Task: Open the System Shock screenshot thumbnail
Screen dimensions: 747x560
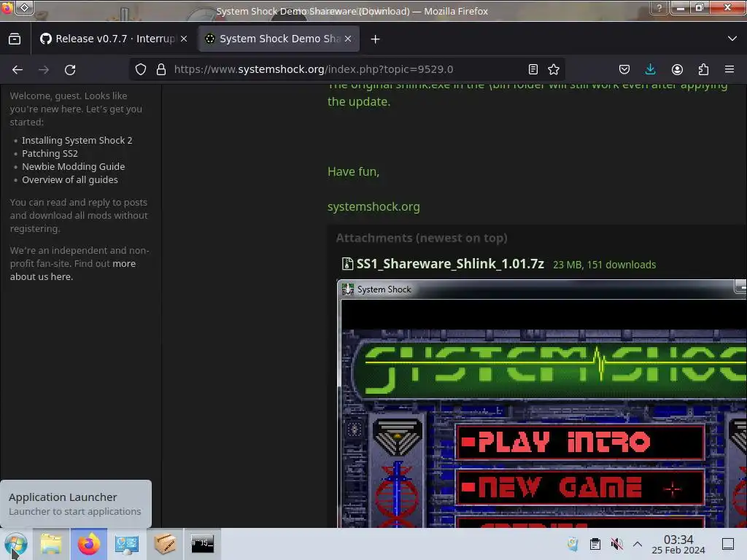Action: (x=542, y=404)
